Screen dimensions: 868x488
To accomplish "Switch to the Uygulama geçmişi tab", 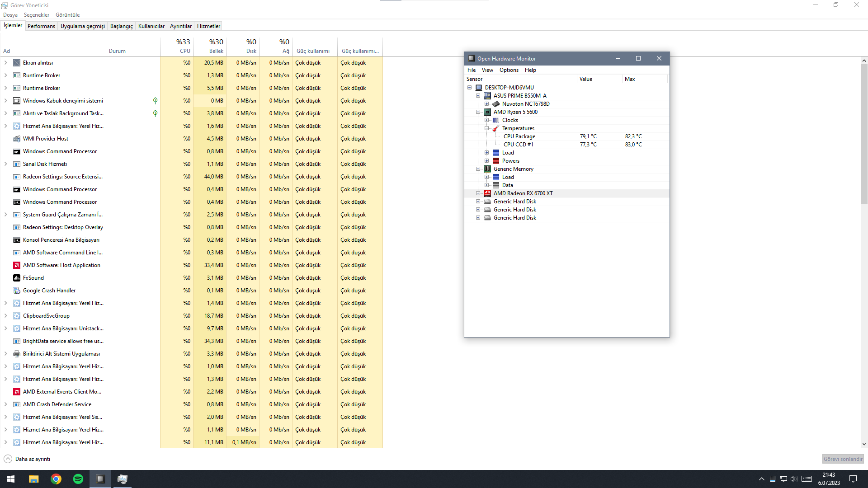I will (83, 26).
